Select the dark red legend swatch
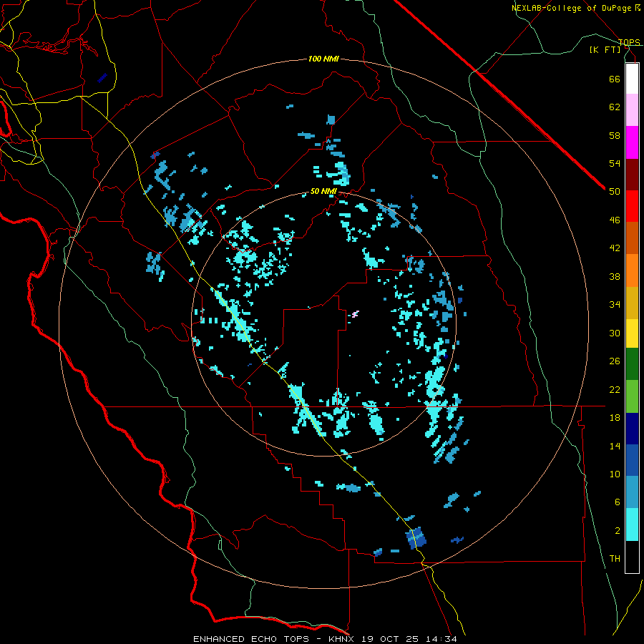644x644 pixels. 632,175
